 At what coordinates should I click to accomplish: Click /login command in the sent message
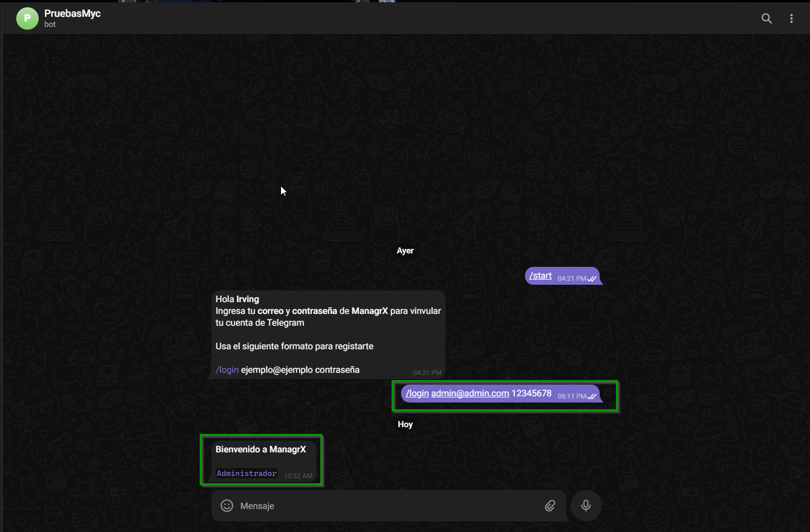[417, 394]
